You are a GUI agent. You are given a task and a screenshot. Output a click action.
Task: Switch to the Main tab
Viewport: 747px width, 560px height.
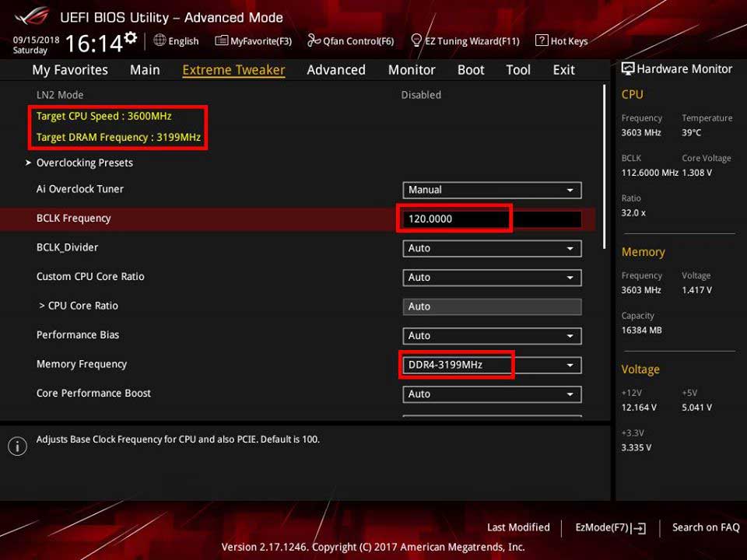[x=145, y=70]
